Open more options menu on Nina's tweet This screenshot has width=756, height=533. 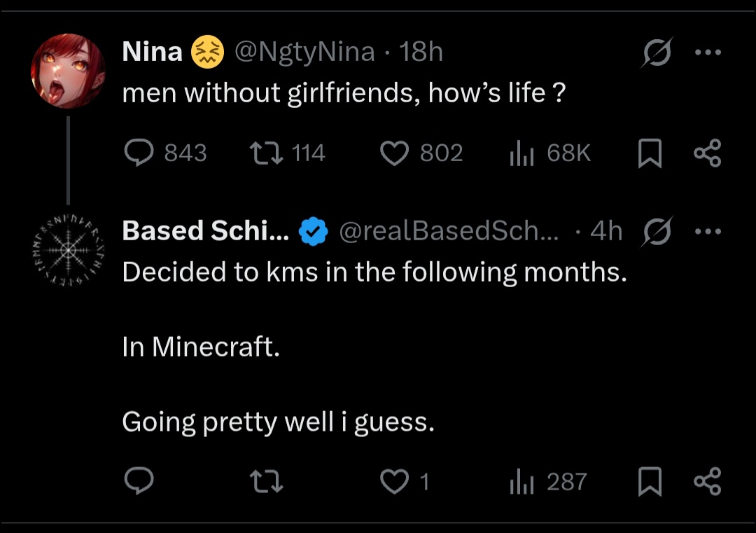click(x=707, y=53)
